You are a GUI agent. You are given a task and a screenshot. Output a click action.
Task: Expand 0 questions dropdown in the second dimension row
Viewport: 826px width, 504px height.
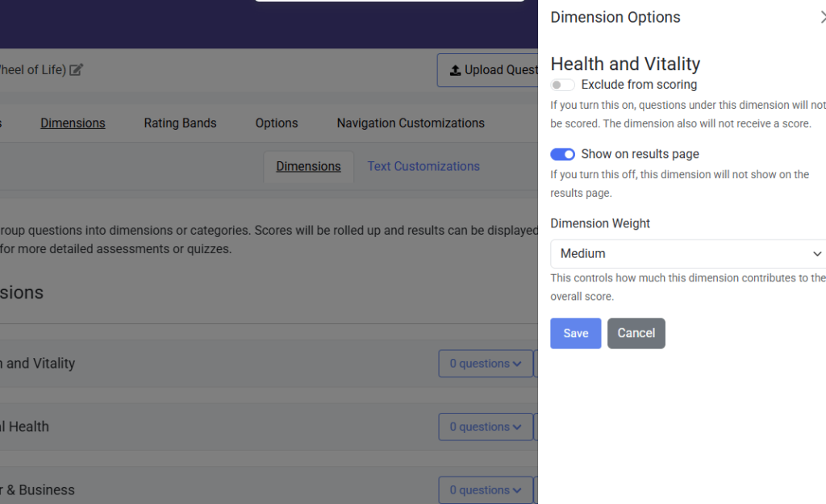[x=485, y=427]
